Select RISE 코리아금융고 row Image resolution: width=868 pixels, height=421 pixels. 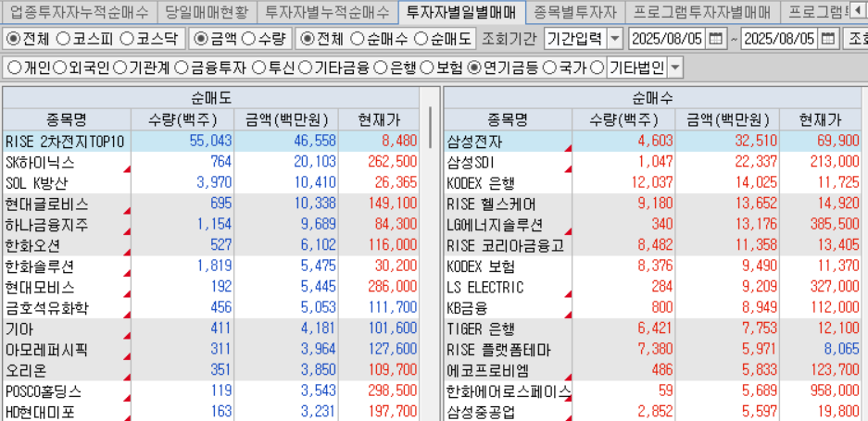653,245
